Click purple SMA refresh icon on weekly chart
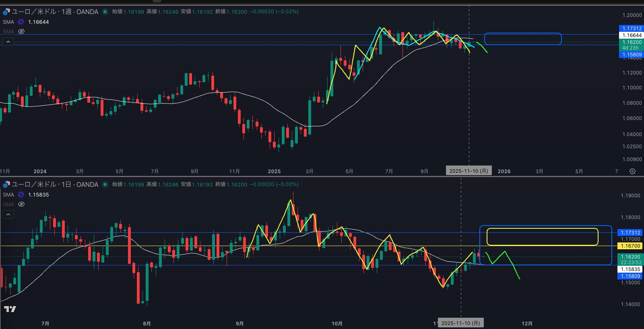This screenshot has width=644, height=329. point(21,22)
